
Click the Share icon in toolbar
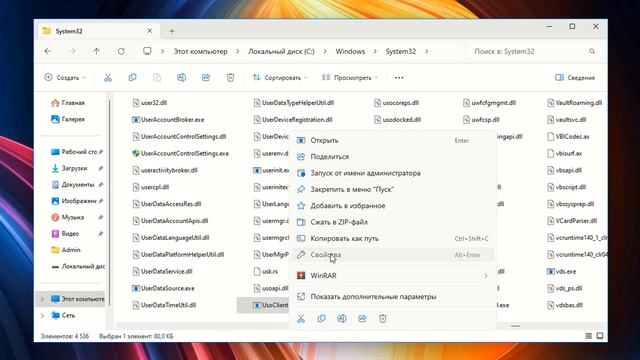(x=206, y=78)
